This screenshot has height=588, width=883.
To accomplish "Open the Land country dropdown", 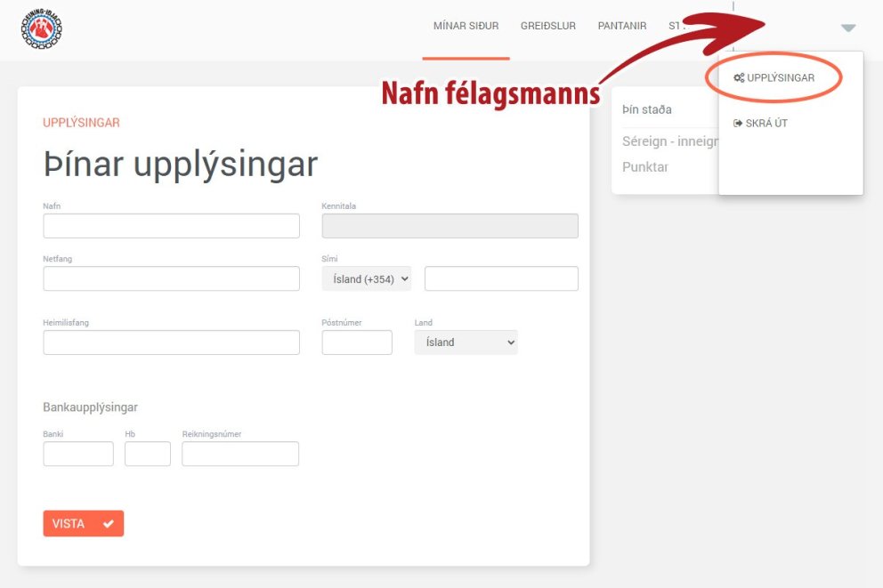I will coord(466,342).
